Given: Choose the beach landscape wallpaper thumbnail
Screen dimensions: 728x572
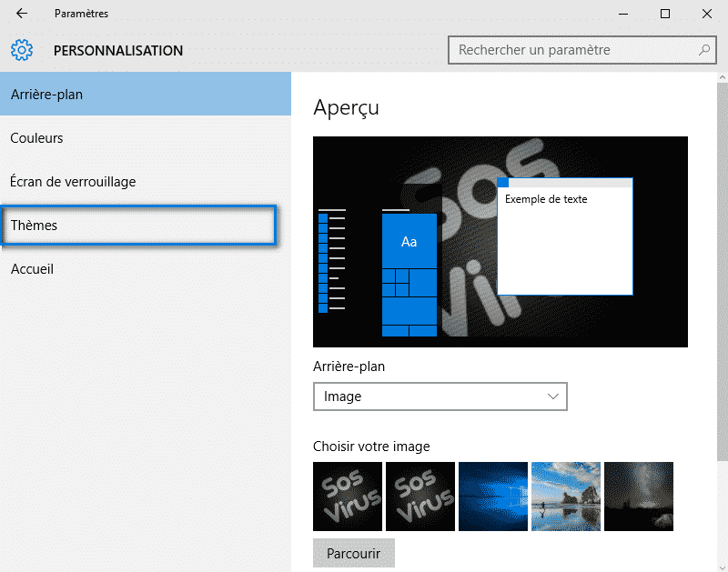Looking at the screenshot, I should 566,497.
